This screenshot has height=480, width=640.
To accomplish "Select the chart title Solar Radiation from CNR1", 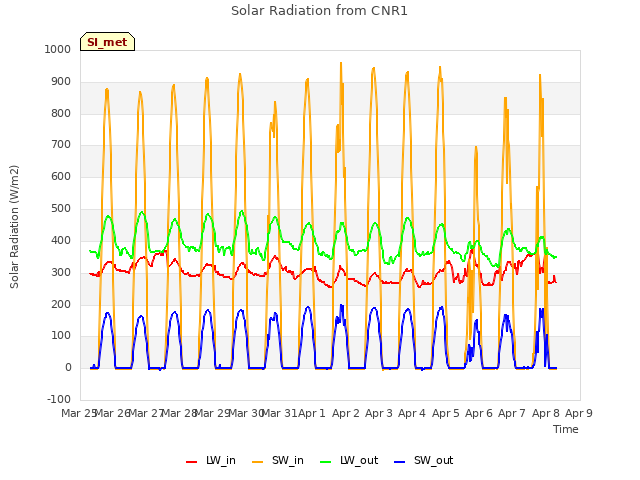I will click(319, 11).
